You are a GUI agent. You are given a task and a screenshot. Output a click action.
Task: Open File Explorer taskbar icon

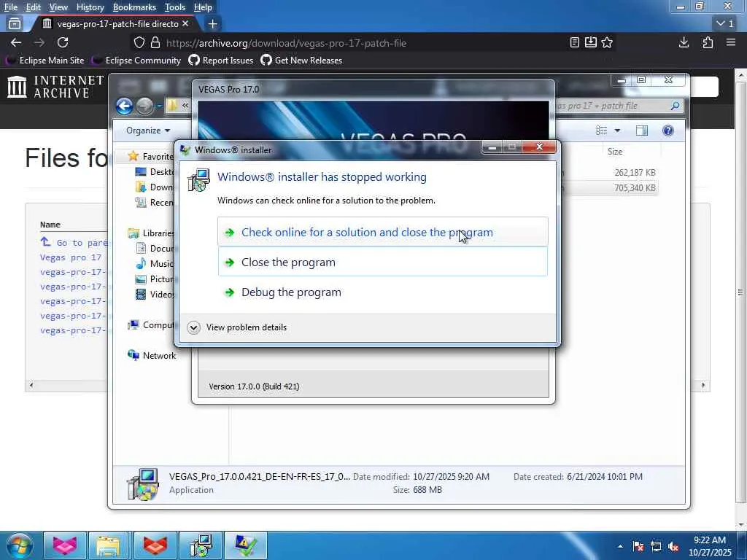point(108,545)
